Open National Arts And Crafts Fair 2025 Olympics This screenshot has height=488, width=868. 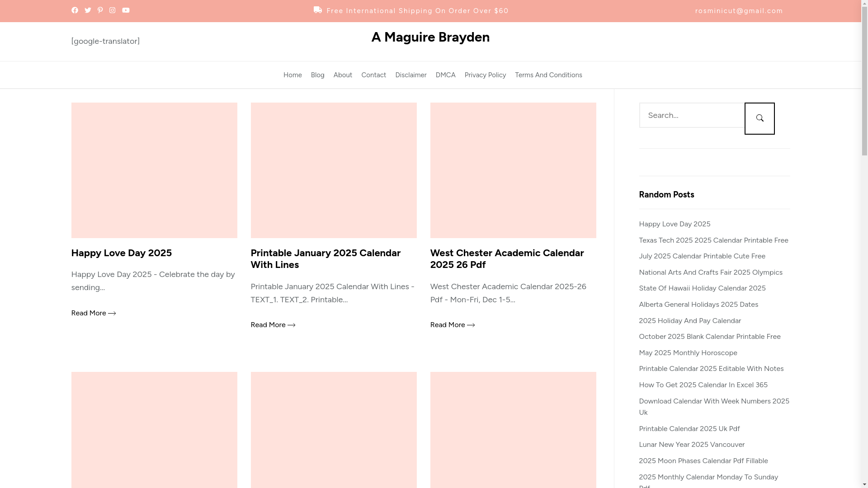click(711, 272)
